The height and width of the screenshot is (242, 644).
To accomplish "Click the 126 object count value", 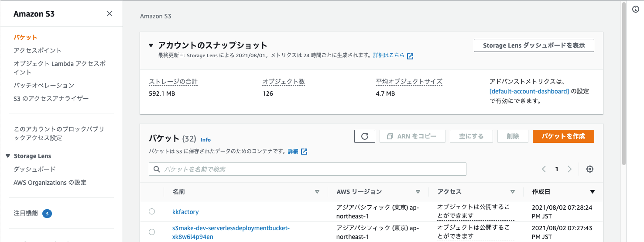I will [x=268, y=93].
